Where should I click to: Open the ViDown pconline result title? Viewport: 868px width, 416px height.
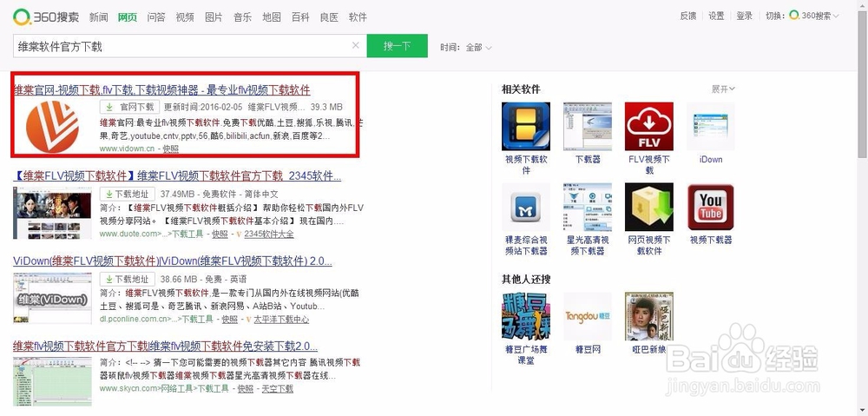point(173,261)
